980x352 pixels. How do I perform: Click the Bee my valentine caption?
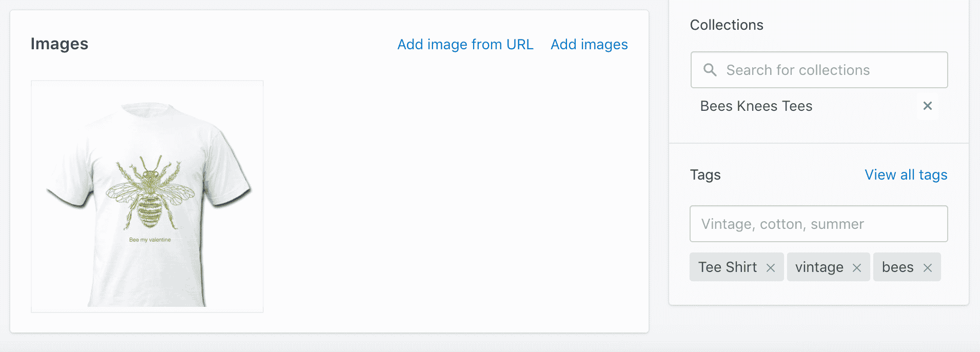tap(150, 240)
